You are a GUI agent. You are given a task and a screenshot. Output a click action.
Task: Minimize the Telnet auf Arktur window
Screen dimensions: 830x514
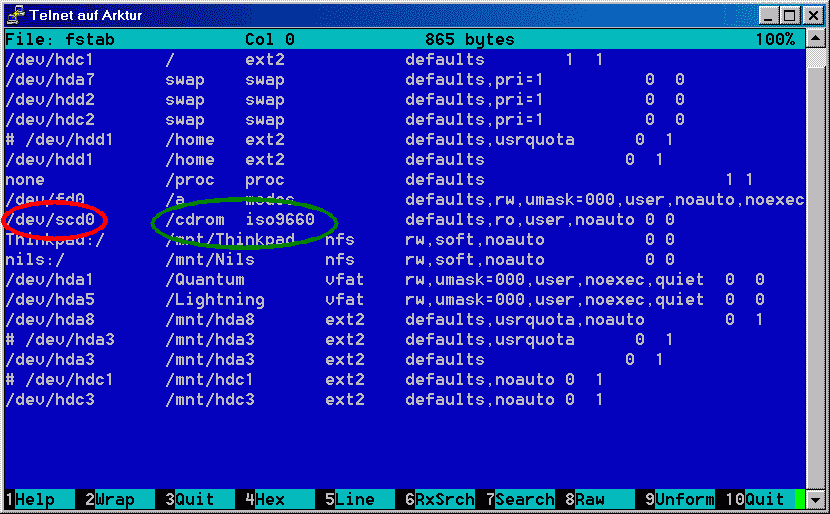pos(767,15)
